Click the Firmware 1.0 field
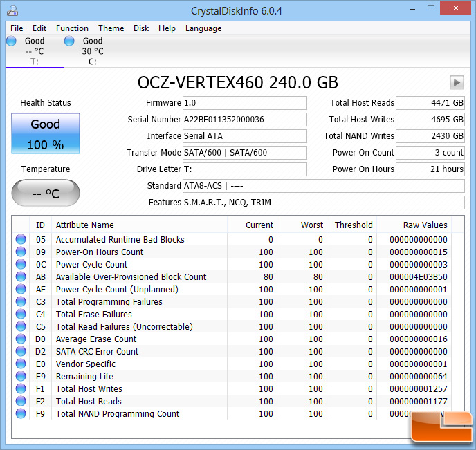476x450 pixels. 244,103
